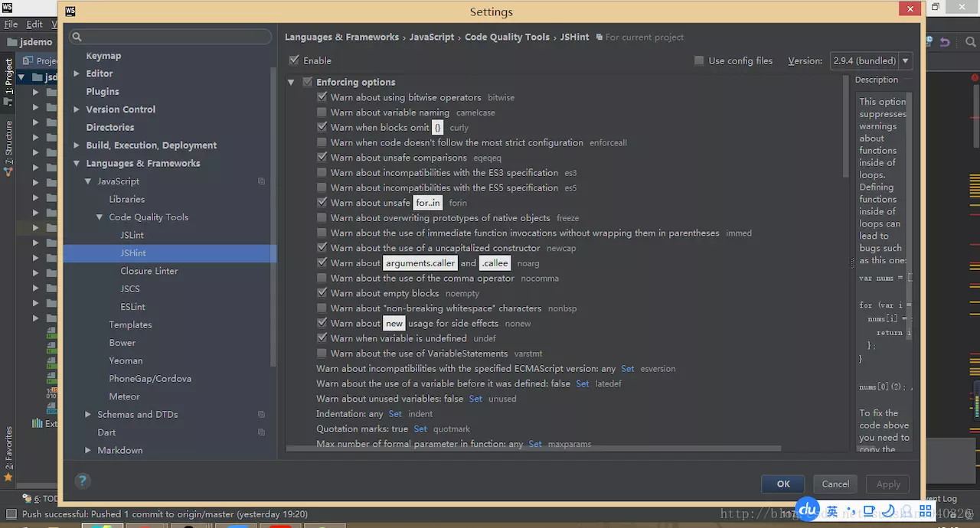The image size is (980, 528).
Task: Expand the Version Control settings node
Action: click(x=76, y=109)
